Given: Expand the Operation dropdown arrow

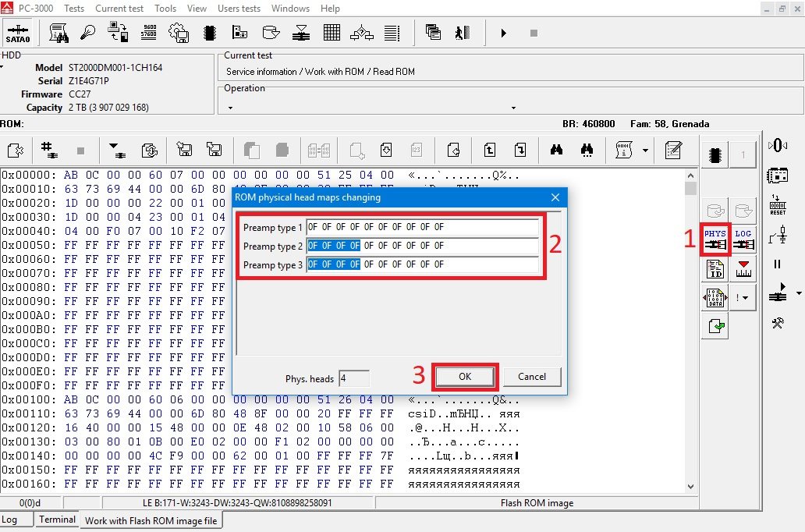Looking at the screenshot, I should (x=514, y=108).
